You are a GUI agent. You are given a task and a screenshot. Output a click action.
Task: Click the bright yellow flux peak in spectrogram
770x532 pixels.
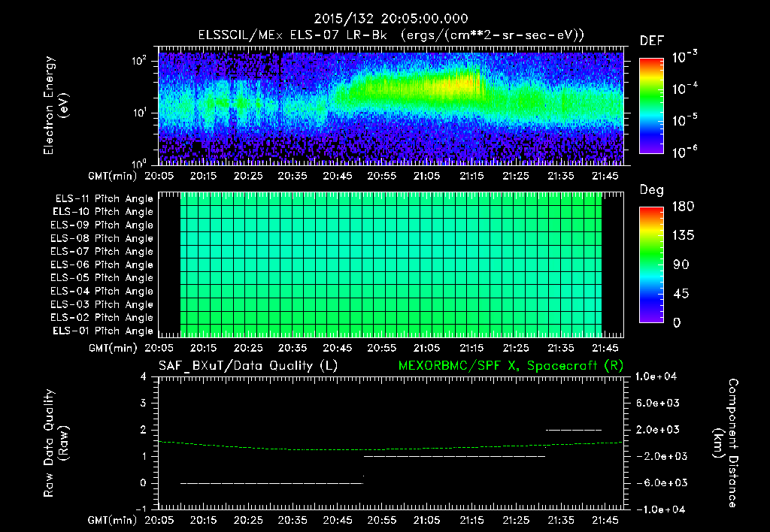pos(462,83)
